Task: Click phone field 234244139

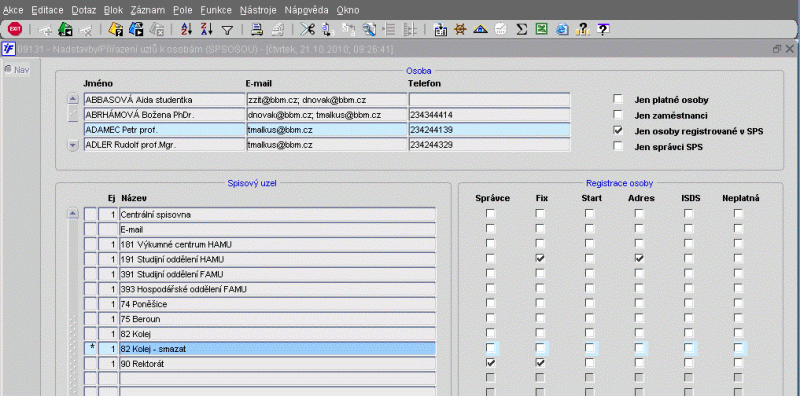Action: click(489, 130)
